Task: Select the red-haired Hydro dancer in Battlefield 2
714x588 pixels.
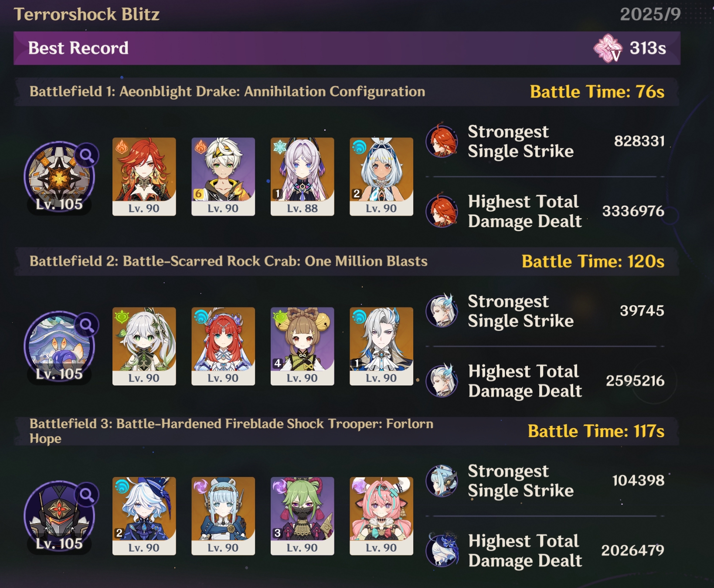Action: [x=223, y=346]
